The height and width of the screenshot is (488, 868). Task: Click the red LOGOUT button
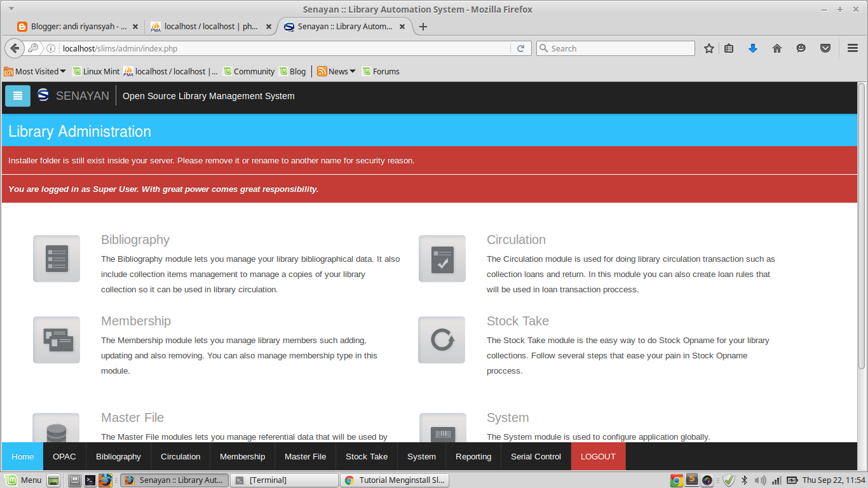[x=598, y=456]
